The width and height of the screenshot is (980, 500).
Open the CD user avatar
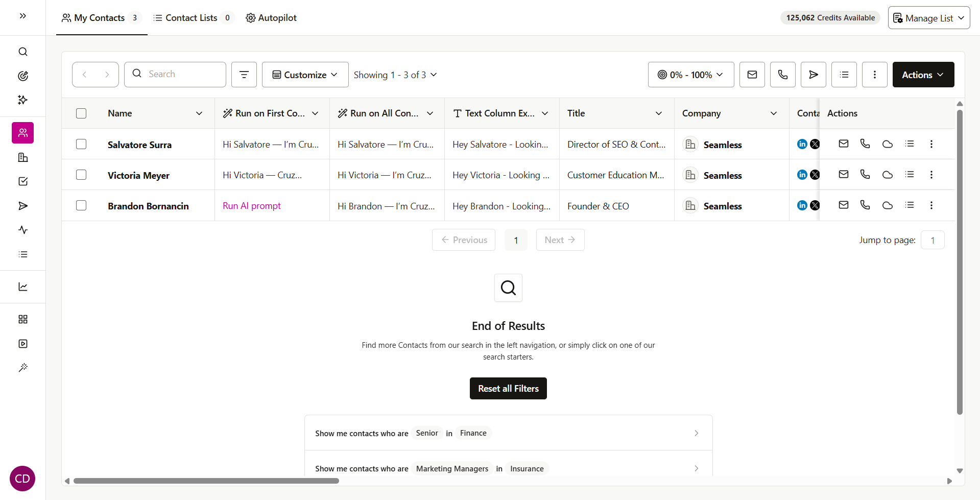coord(22,479)
